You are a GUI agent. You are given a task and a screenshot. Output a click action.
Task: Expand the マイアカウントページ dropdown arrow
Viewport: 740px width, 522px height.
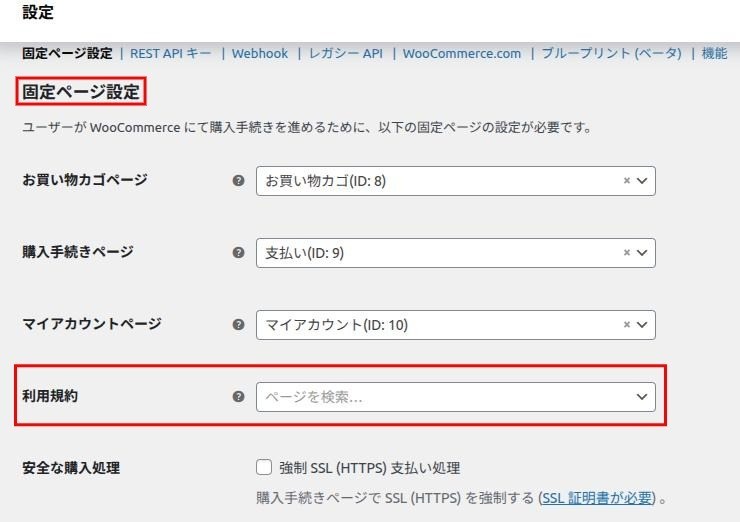[642, 325]
